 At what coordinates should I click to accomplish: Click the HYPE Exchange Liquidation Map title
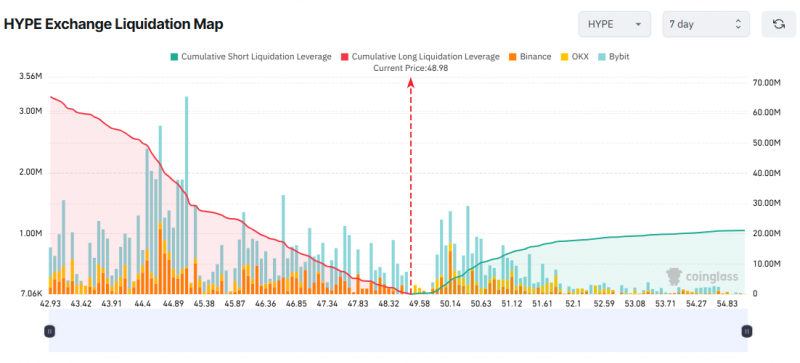click(x=114, y=24)
